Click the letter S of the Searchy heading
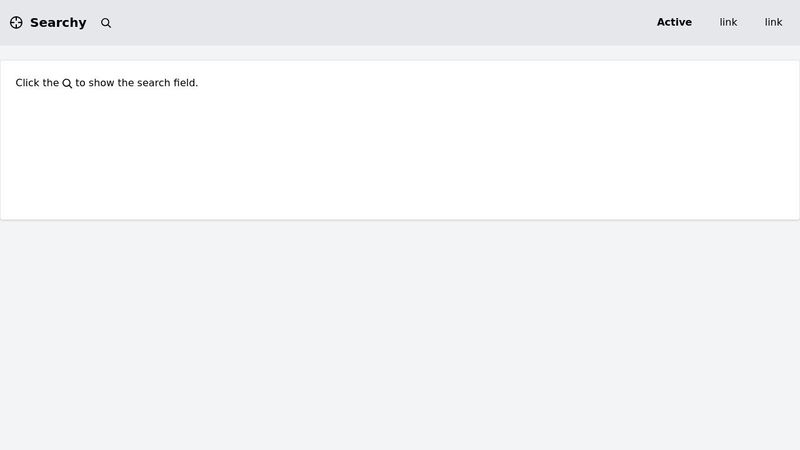Screen dimensions: 800x450 tap(34, 22)
